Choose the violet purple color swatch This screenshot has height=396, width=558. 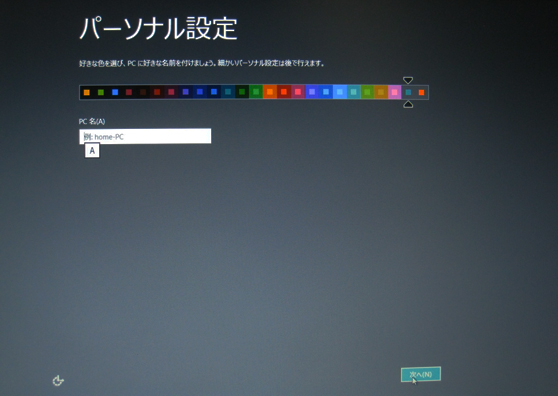coord(312,93)
